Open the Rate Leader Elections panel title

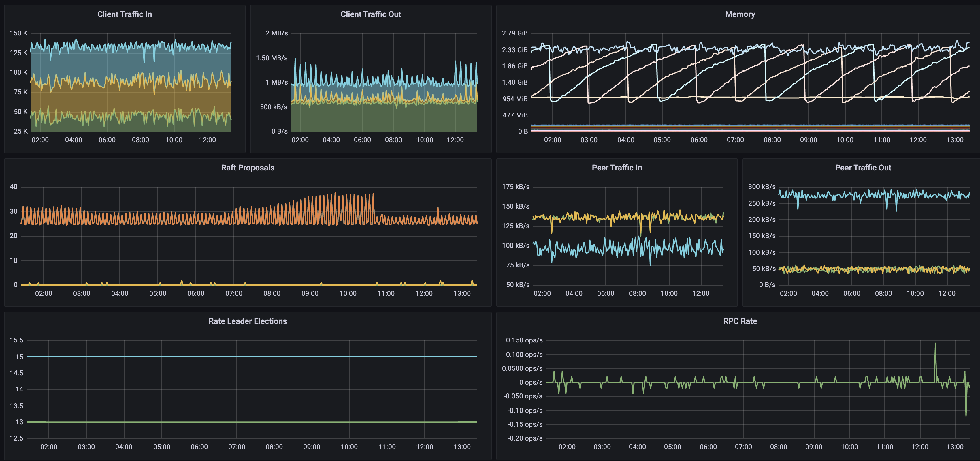tap(248, 321)
